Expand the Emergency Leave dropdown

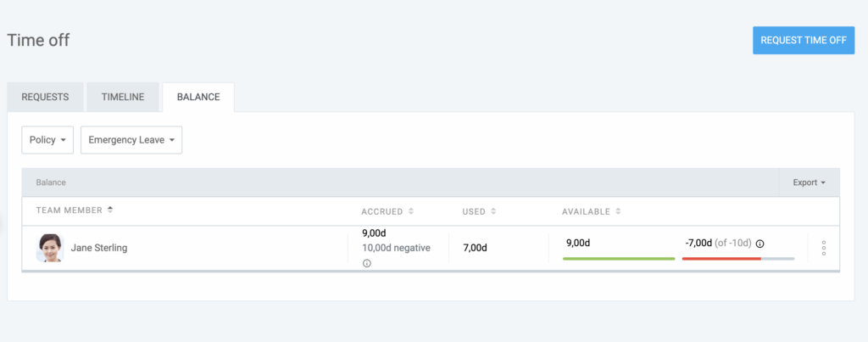[131, 140]
